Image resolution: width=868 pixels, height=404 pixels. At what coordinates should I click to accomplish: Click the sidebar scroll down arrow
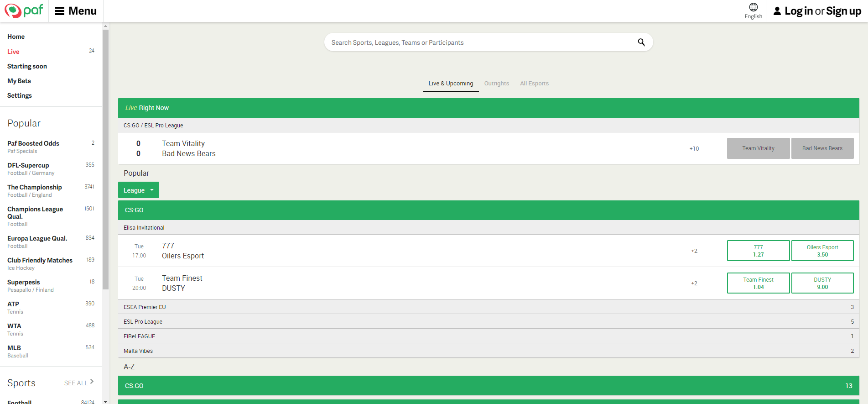(x=105, y=402)
